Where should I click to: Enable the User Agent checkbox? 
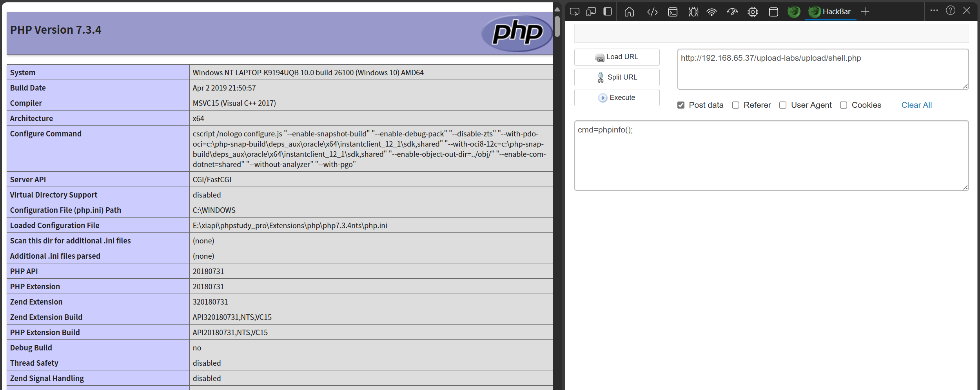pyautogui.click(x=783, y=105)
